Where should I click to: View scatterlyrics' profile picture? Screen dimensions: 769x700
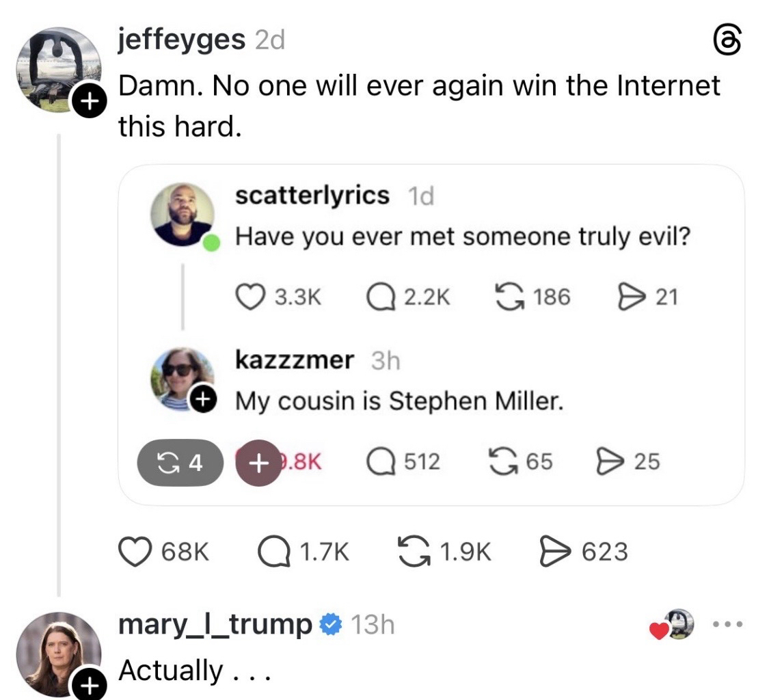(182, 214)
